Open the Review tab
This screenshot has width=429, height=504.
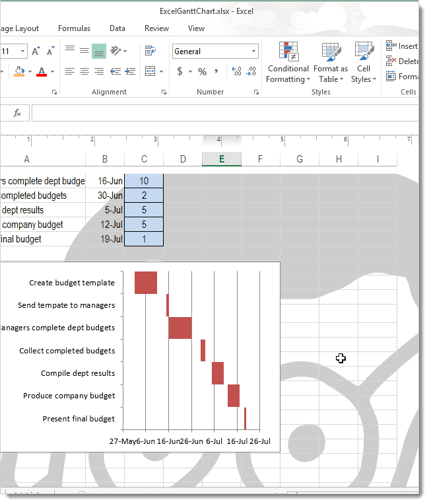click(x=156, y=28)
